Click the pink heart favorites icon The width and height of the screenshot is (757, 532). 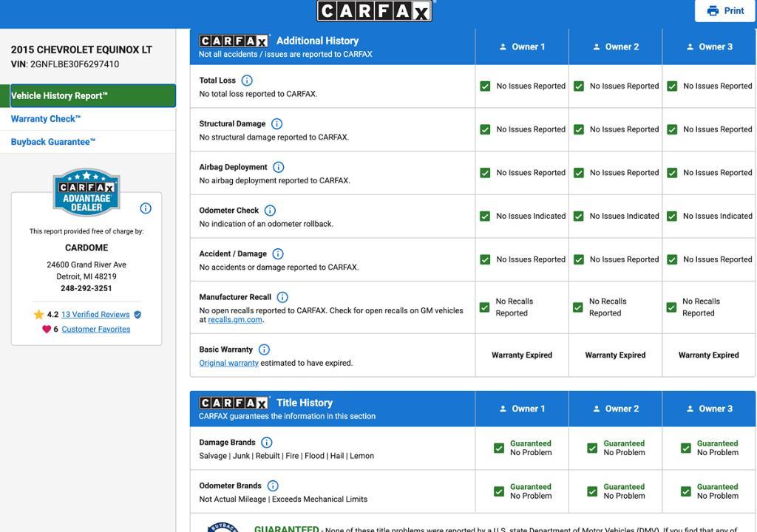pyautogui.click(x=47, y=330)
